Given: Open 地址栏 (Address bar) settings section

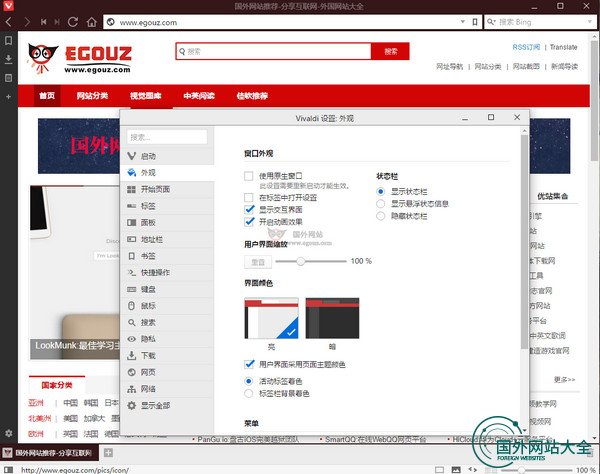Looking at the screenshot, I should [167, 239].
